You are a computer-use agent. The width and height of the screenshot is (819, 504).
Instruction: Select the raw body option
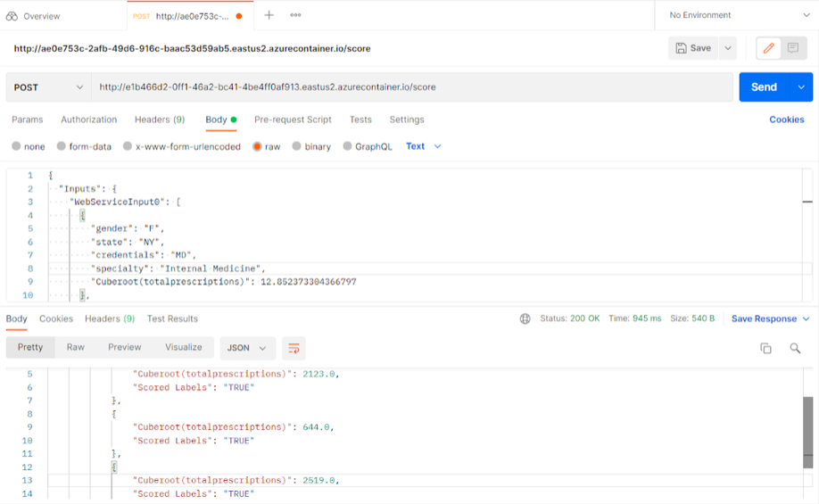click(x=267, y=147)
